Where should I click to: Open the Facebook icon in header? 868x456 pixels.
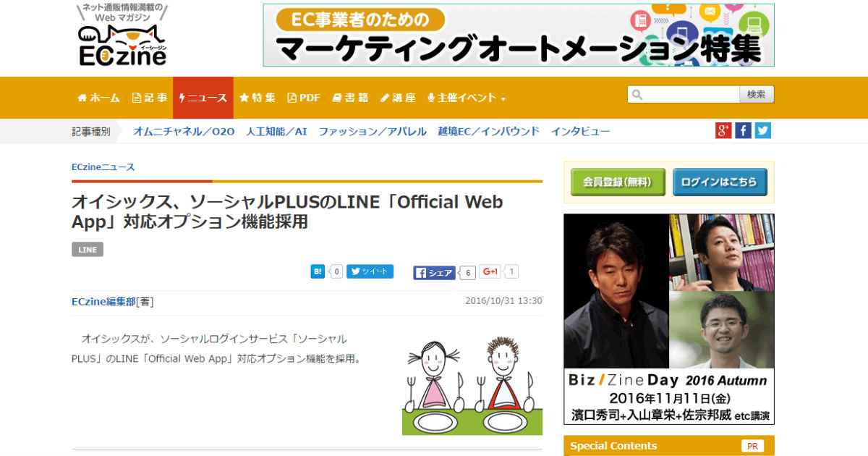743,130
